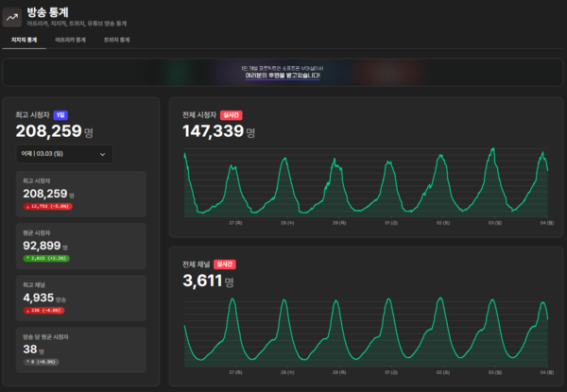Click the trending chart logo icon
The height and width of the screenshot is (392, 567).
pyautogui.click(x=14, y=17)
